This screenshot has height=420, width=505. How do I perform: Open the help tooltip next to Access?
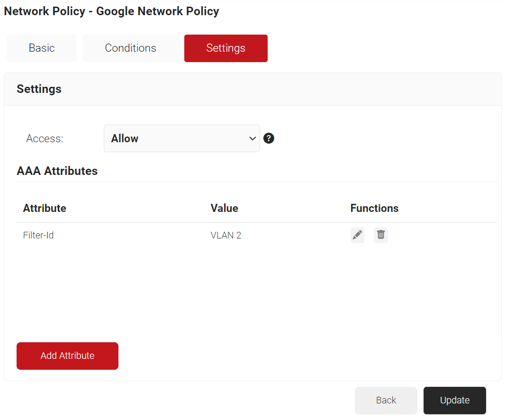point(269,138)
